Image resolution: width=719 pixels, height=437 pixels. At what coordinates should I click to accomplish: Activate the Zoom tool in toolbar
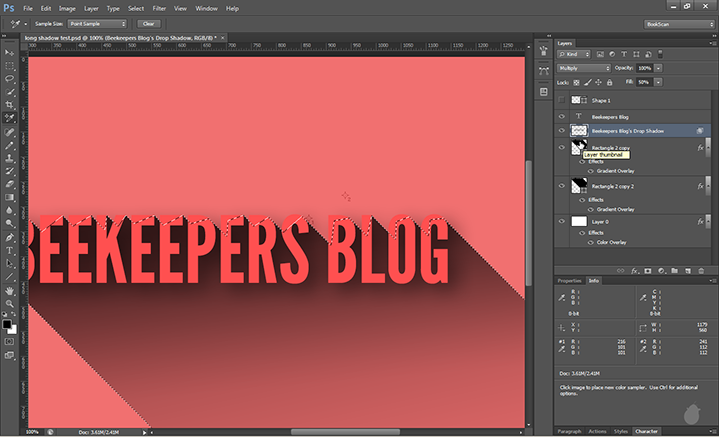coord(9,304)
